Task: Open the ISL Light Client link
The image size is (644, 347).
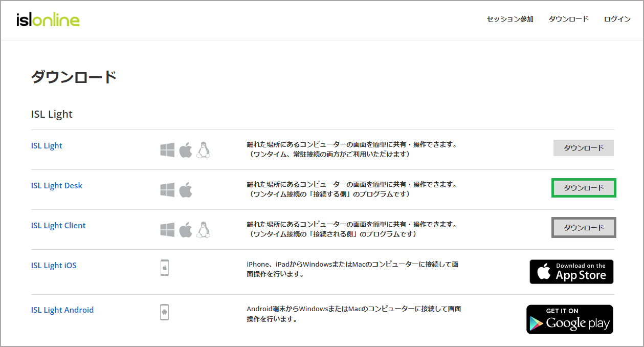Action: 58,225
